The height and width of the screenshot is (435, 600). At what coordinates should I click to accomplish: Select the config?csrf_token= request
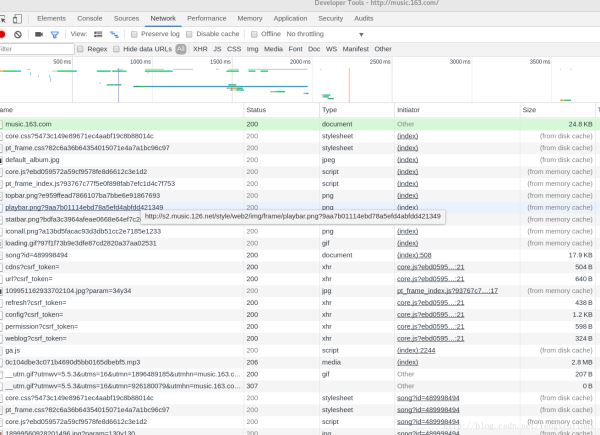pos(298,314)
